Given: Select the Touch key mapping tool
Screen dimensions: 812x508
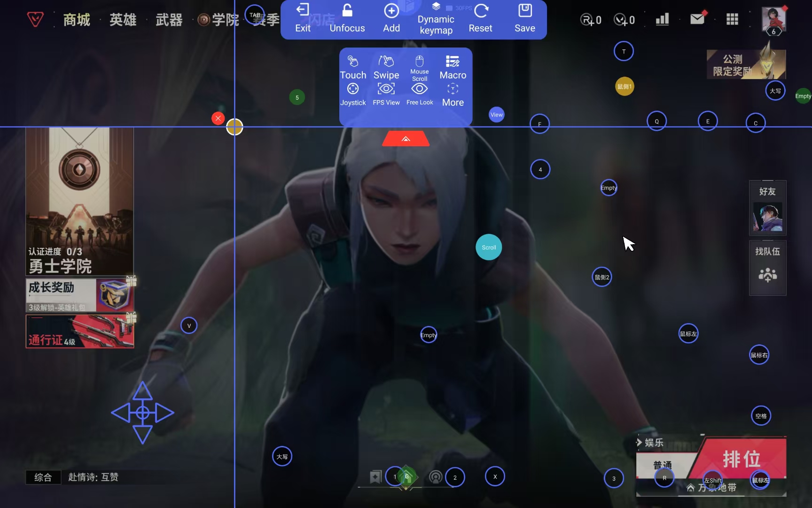Looking at the screenshot, I should click(353, 68).
